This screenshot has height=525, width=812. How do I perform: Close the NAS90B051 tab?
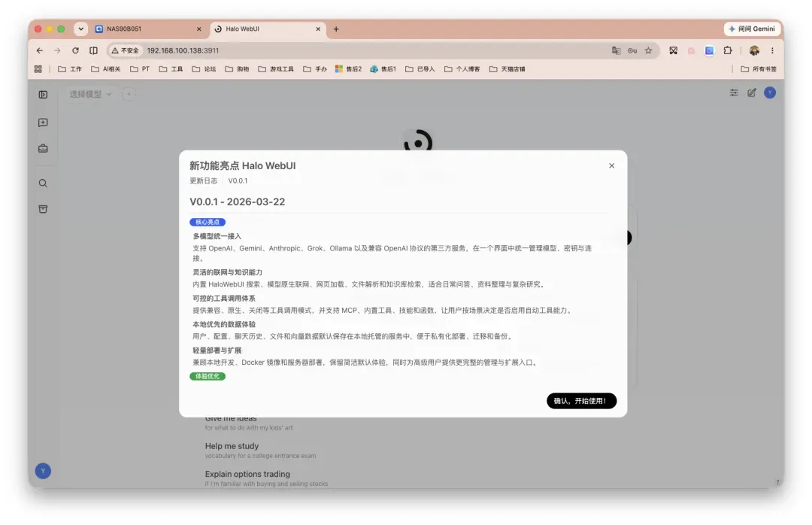coord(198,29)
